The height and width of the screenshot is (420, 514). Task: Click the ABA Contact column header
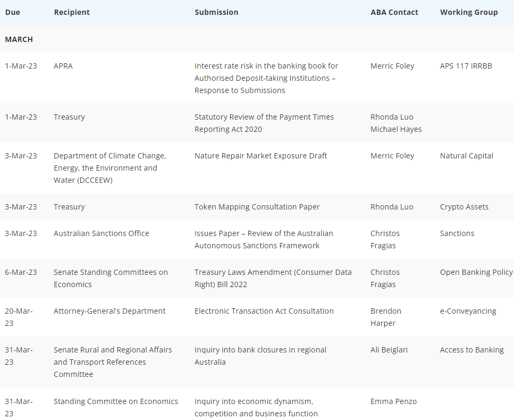(x=394, y=12)
